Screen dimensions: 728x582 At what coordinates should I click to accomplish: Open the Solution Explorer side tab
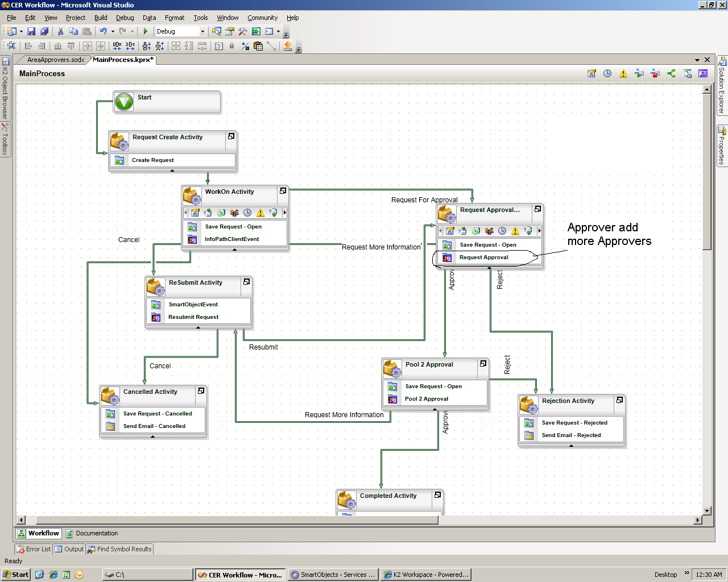[722, 85]
